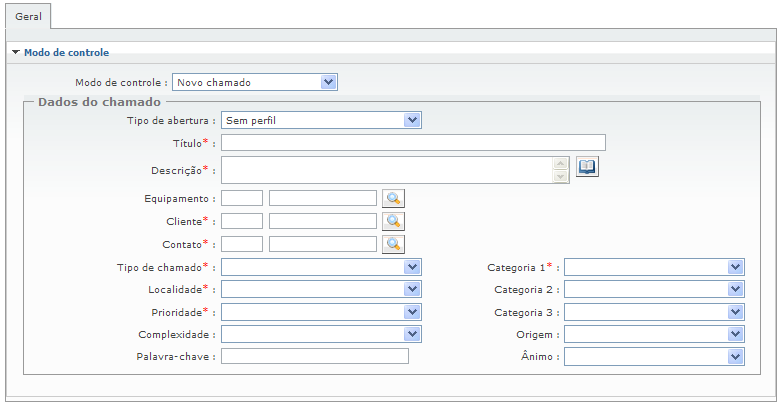Choose a value in Prioridade dropdown
The image size is (782, 406).
coord(321,312)
